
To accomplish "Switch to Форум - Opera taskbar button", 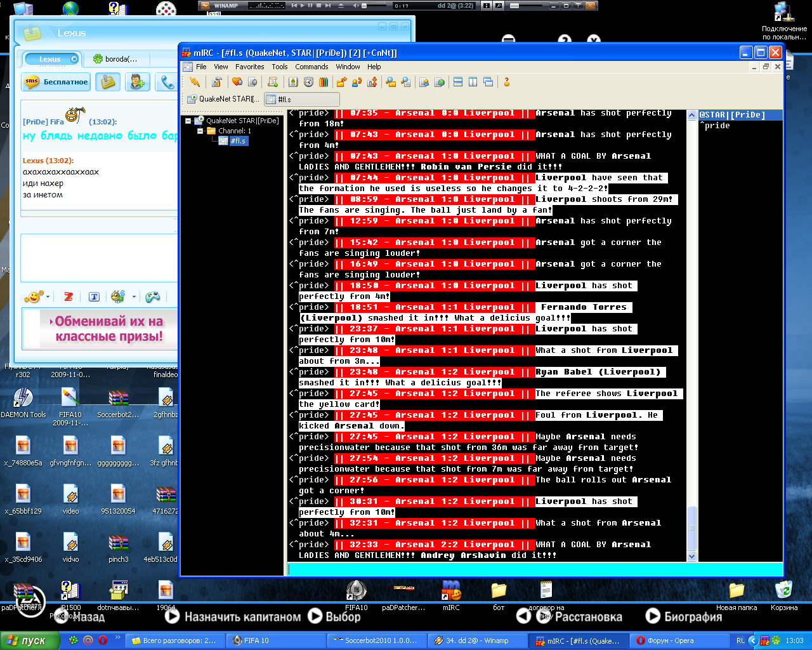I will pos(680,640).
